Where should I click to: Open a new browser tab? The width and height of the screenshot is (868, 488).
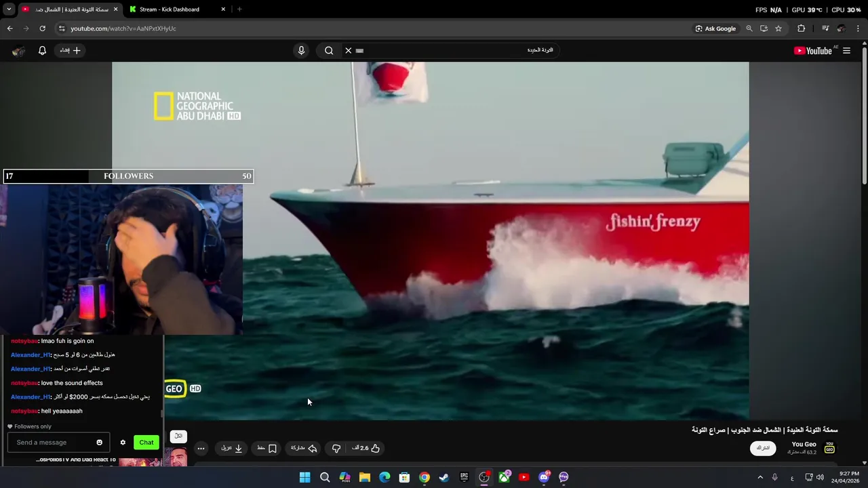[239, 9]
